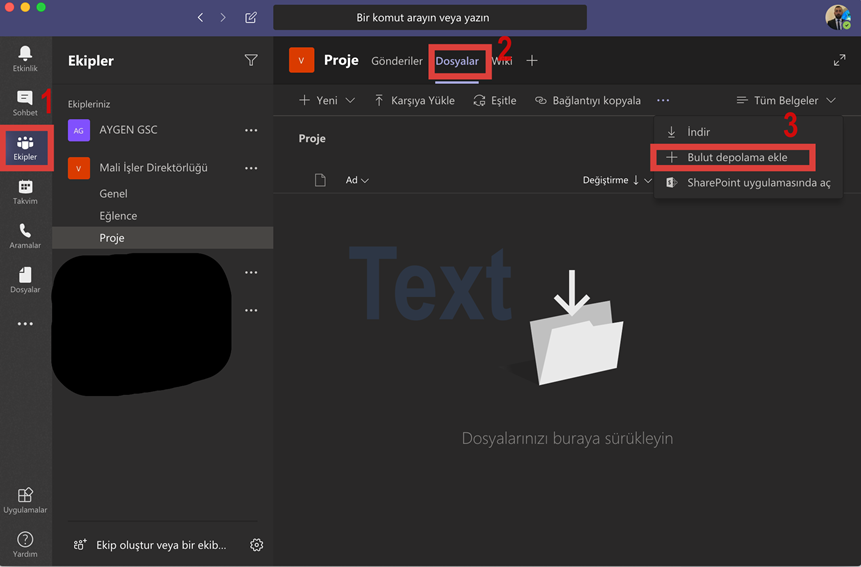Click the new chat compose icon
This screenshot has height=567, width=861.
251,18
